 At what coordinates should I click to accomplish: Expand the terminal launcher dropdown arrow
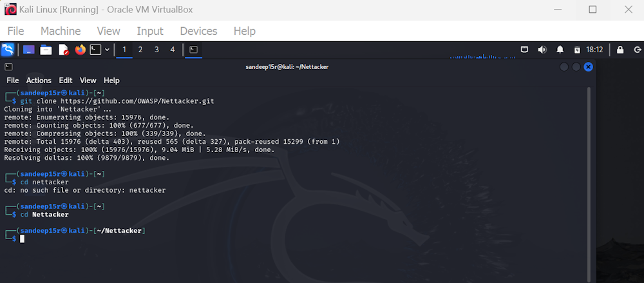[106, 50]
